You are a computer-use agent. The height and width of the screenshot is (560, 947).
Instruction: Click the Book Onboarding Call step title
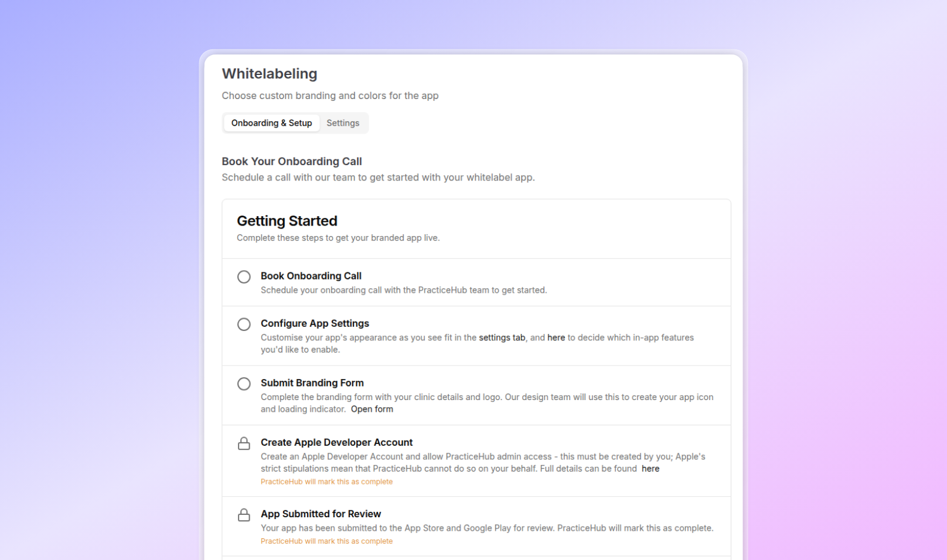click(311, 276)
